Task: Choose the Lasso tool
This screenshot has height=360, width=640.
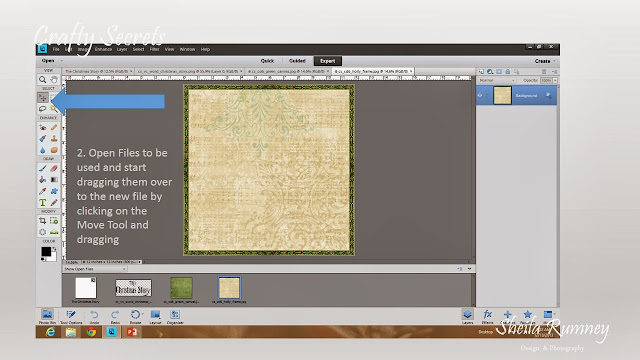Action: [x=42, y=109]
